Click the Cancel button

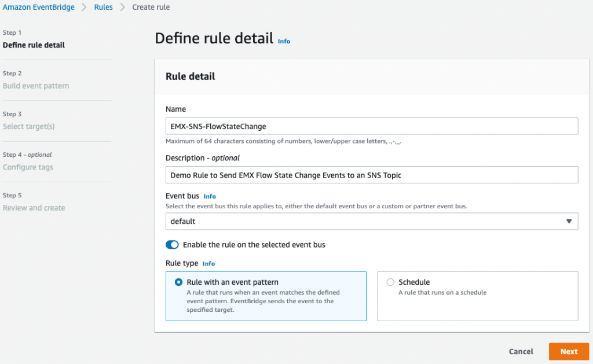tap(521, 351)
